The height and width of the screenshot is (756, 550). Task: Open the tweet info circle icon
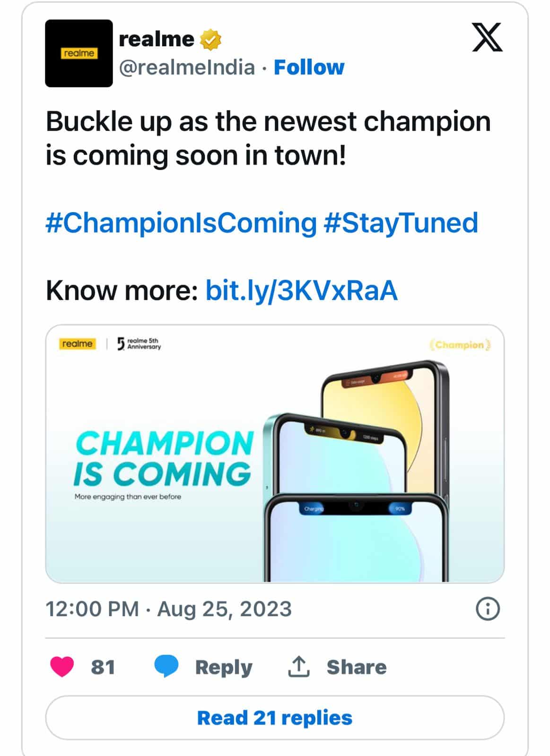click(x=487, y=609)
